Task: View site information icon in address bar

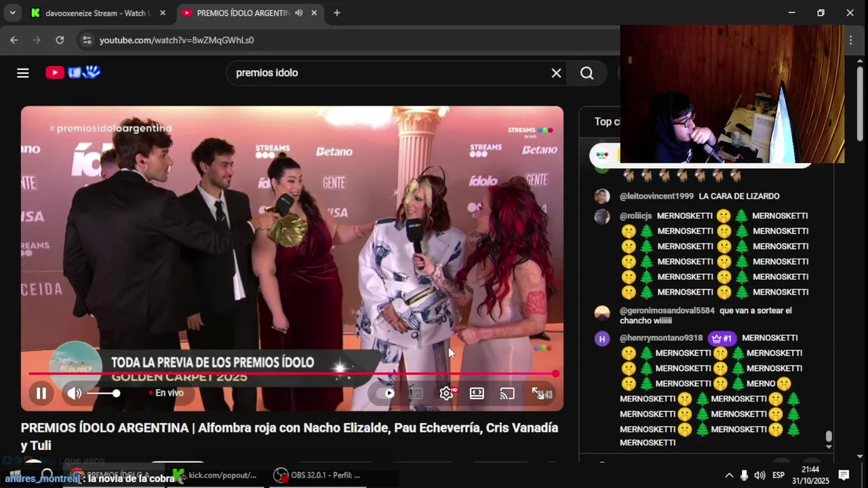Action: tap(86, 40)
